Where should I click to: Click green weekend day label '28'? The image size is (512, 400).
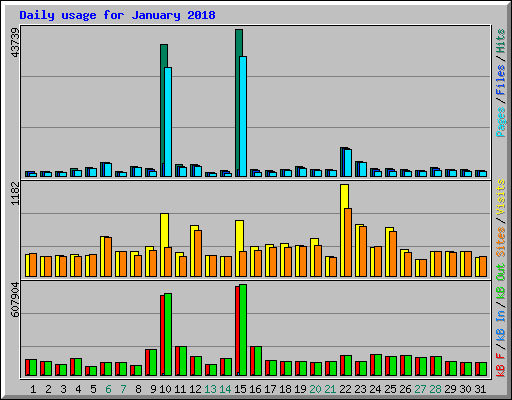click(x=435, y=389)
